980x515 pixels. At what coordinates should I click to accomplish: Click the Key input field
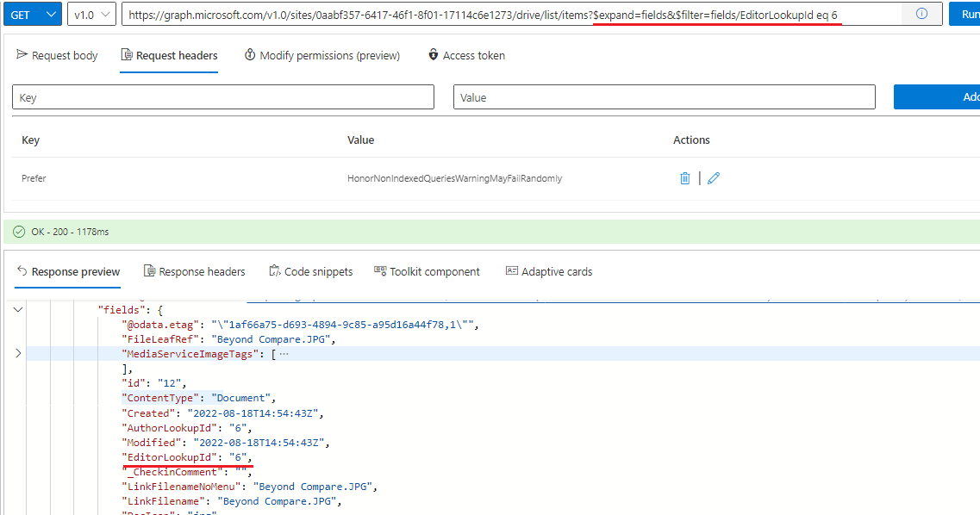pos(223,96)
